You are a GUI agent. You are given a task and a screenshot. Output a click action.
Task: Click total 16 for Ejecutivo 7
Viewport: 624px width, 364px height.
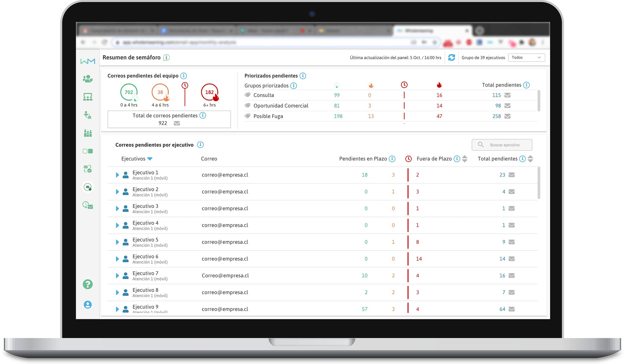(502, 275)
